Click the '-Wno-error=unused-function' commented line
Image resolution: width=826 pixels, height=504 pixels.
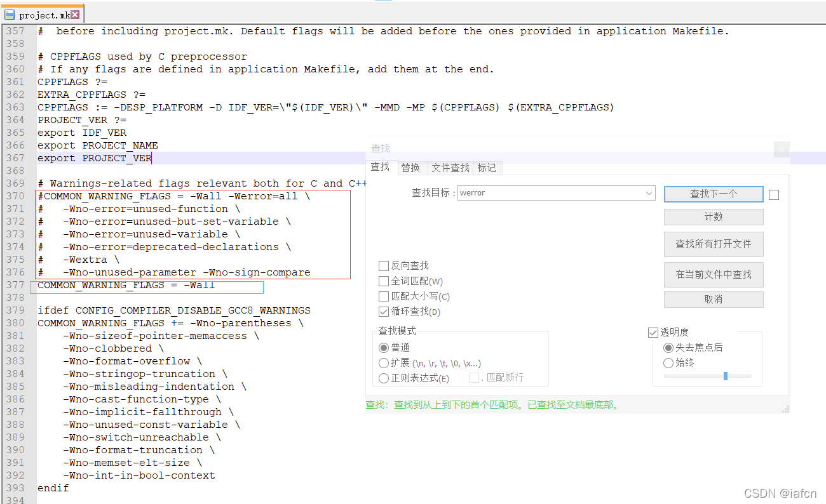(139, 209)
